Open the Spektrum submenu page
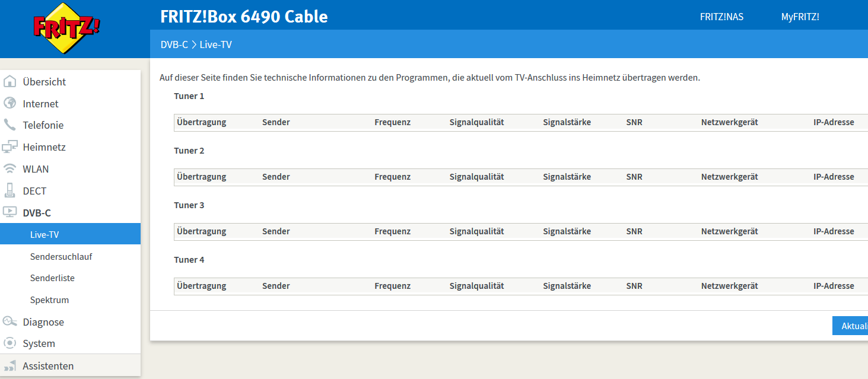Screen dimensions: 868x379 tap(49, 300)
